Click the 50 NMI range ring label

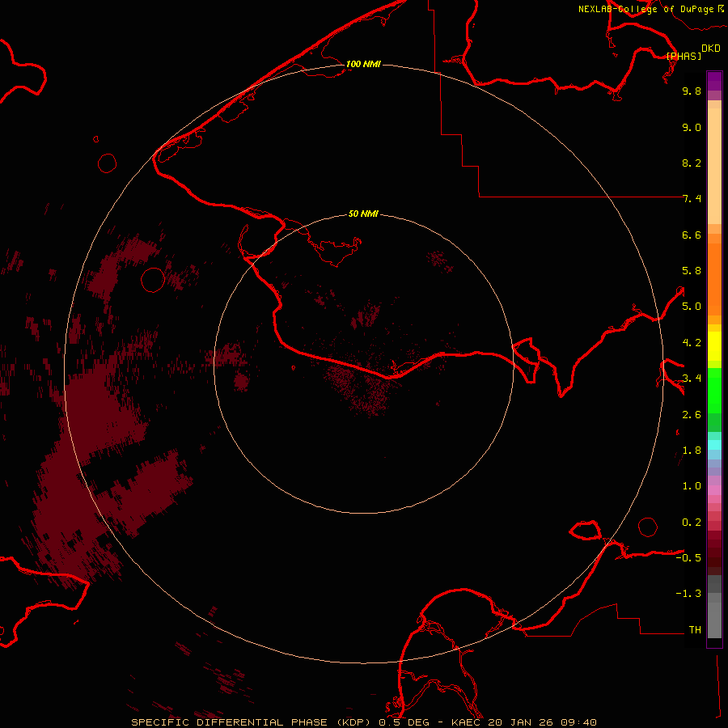click(x=363, y=214)
